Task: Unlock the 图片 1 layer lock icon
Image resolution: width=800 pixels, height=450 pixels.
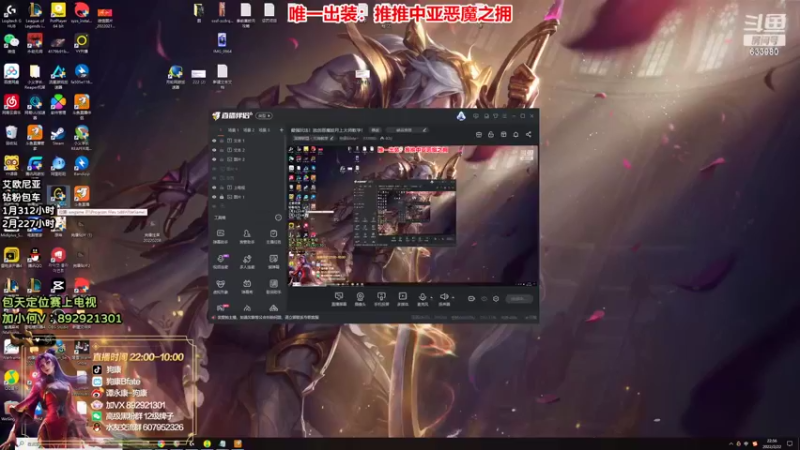Action: click(221, 197)
